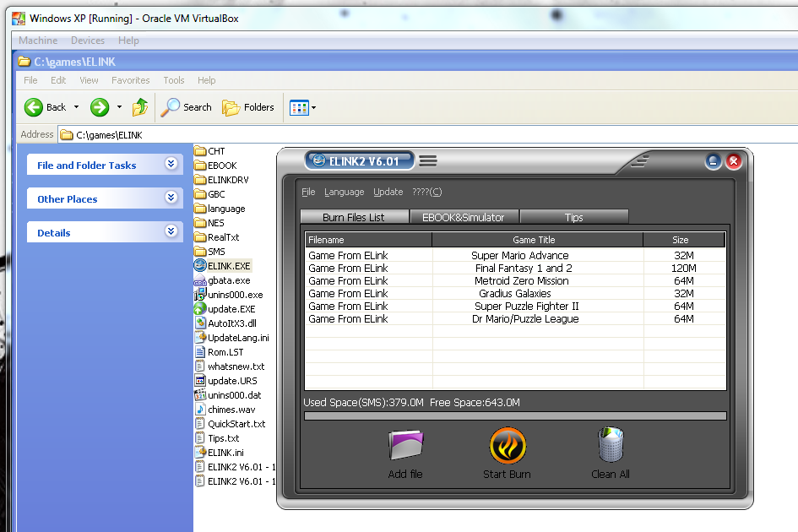Expand Other Places panel chevron
798x532 pixels.
click(171, 197)
